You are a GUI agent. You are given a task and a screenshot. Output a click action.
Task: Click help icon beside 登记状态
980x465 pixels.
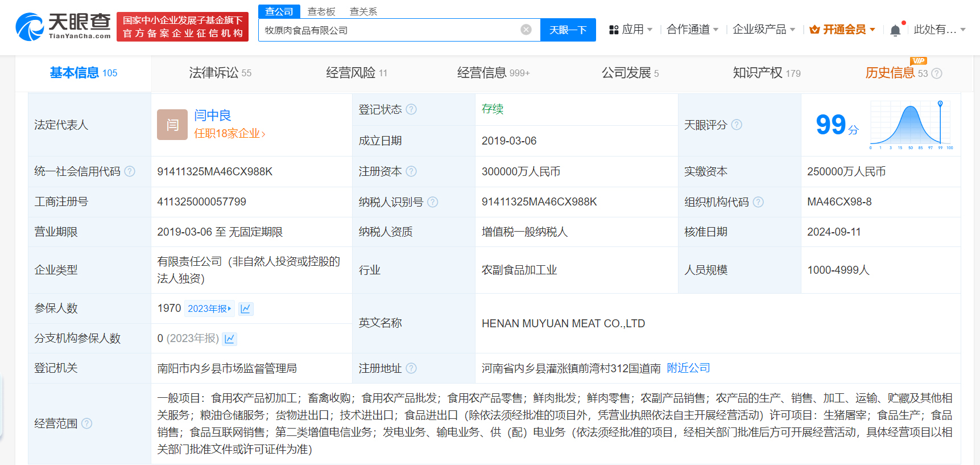pyautogui.click(x=411, y=109)
